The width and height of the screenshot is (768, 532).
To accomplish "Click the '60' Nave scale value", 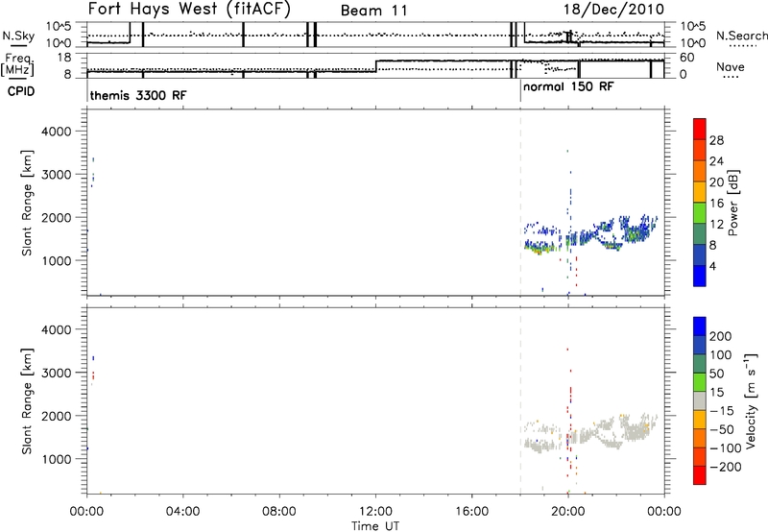I will click(686, 58).
